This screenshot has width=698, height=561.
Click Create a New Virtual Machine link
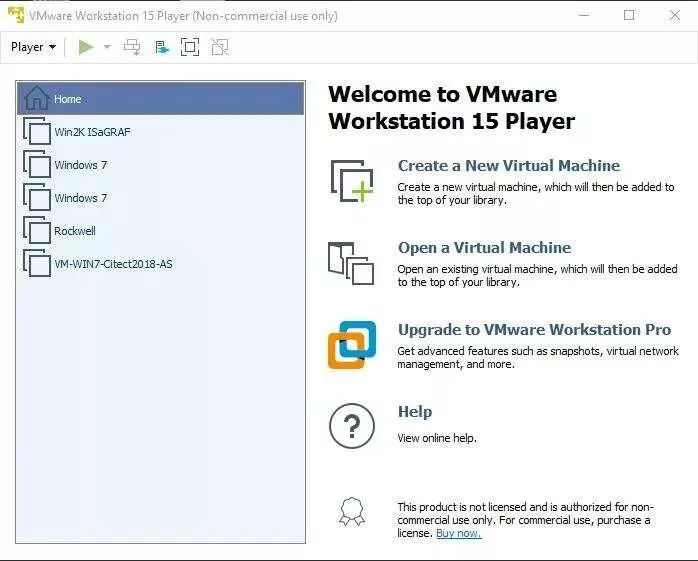(x=508, y=166)
